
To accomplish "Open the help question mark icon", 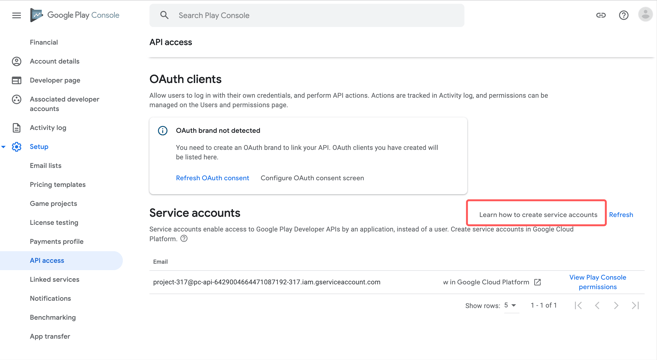I will (x=623, y=15).
